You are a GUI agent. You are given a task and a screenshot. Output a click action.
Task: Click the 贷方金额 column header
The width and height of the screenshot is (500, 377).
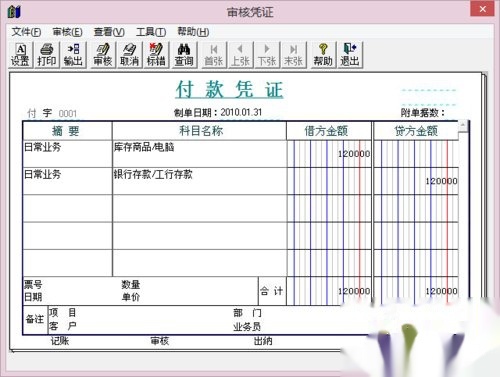point(416,131)
